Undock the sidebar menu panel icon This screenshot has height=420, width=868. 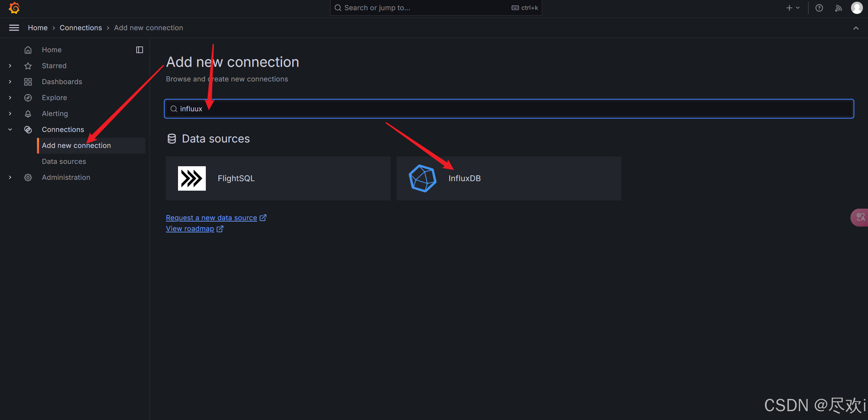pos(139,50)
